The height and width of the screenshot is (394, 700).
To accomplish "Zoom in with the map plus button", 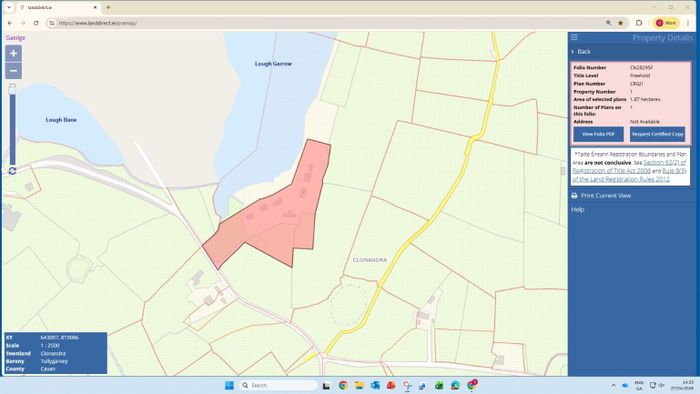I will [x=13, y=54].
